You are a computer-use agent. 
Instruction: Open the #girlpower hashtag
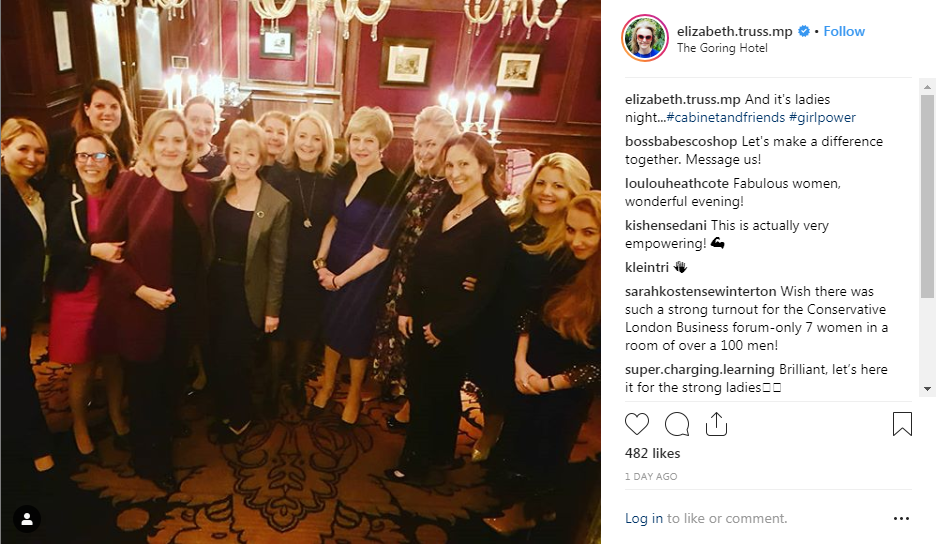822,117
